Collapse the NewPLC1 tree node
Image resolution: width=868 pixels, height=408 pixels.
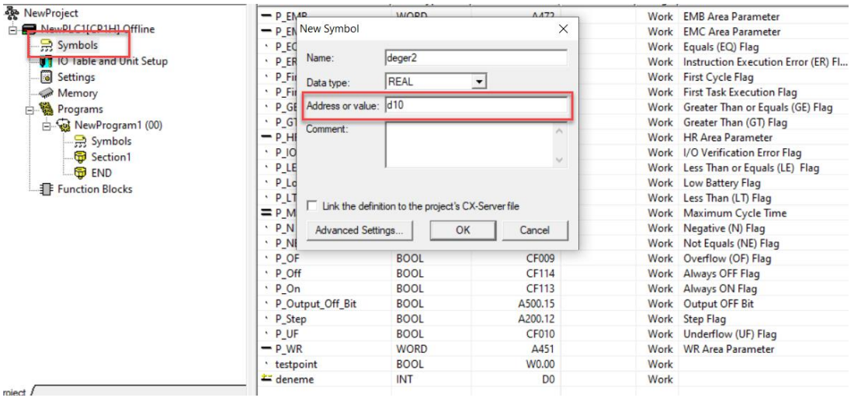pyautogui.click(x=12, y=29)
